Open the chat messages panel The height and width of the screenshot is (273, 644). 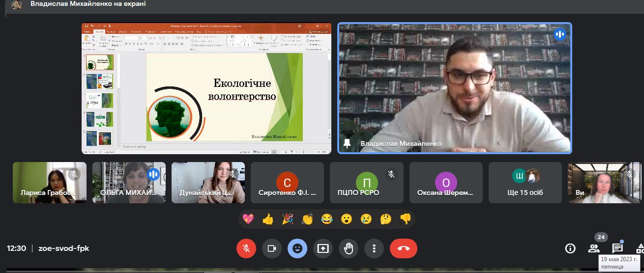click(617, 248)
